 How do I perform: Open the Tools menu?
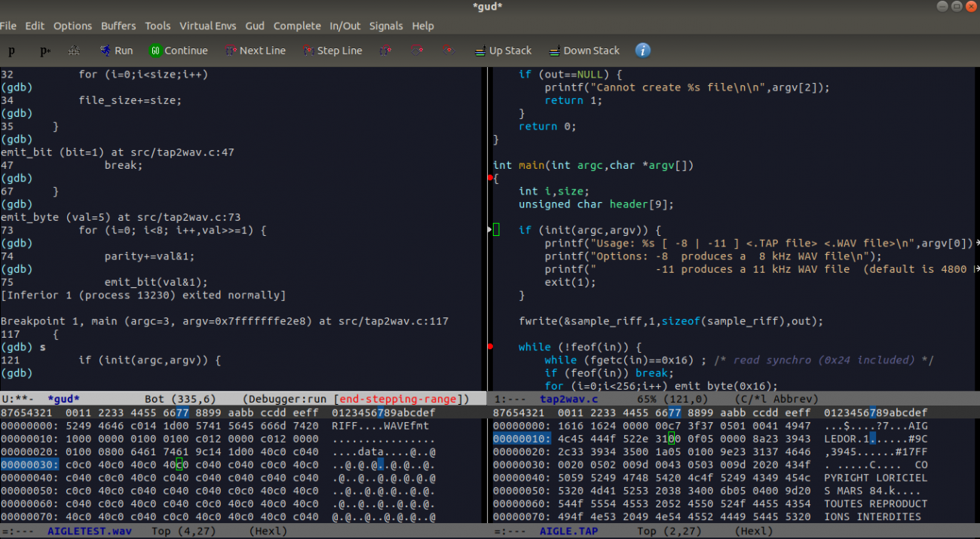coord(158,26)
